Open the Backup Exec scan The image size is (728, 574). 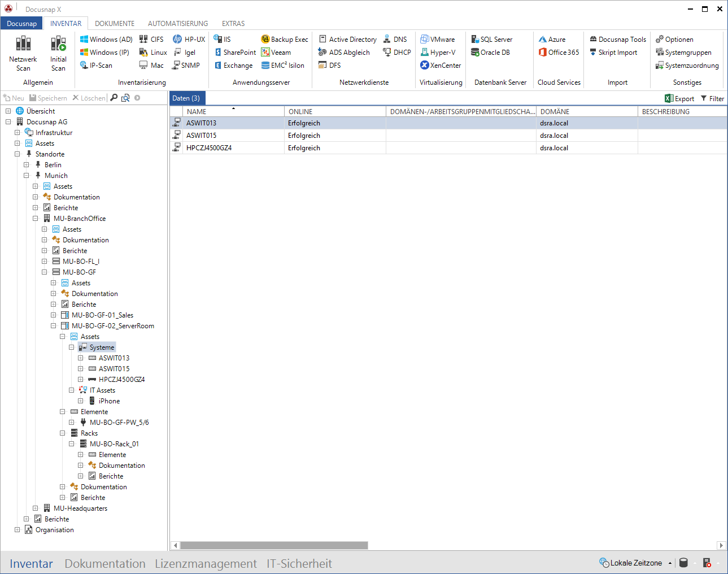[x=285, y=40]
